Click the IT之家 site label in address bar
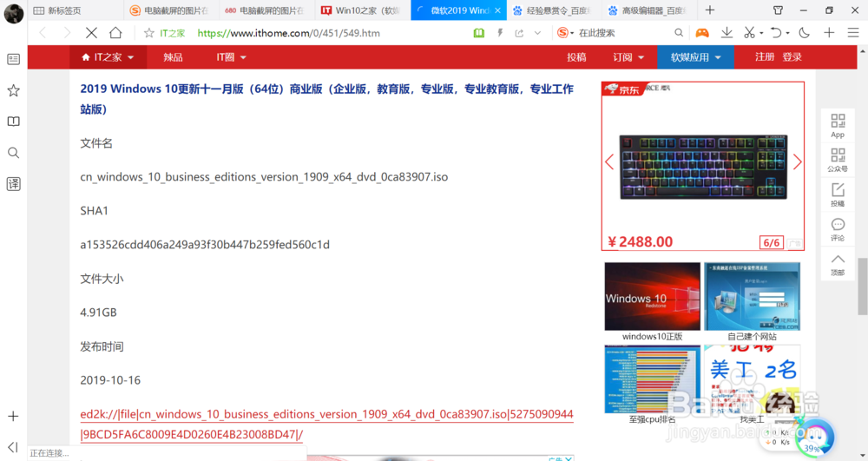This screenshot has height=461, width=868. click(172, 33)
